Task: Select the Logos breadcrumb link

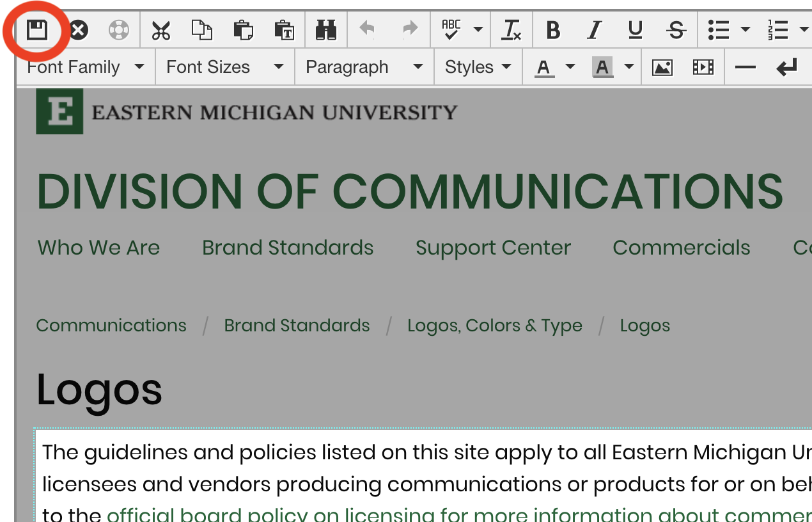Action: point(645,326)
